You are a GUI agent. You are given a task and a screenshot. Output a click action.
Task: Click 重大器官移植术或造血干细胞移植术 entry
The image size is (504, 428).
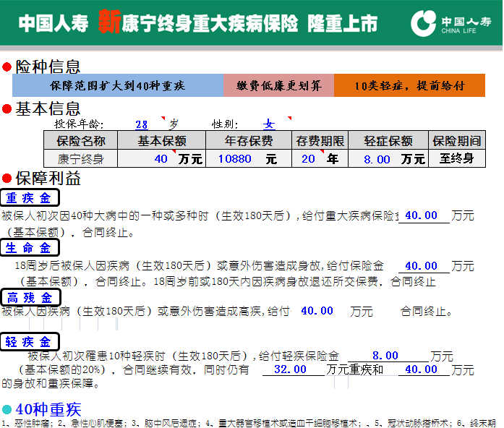(x=288, y=423)
